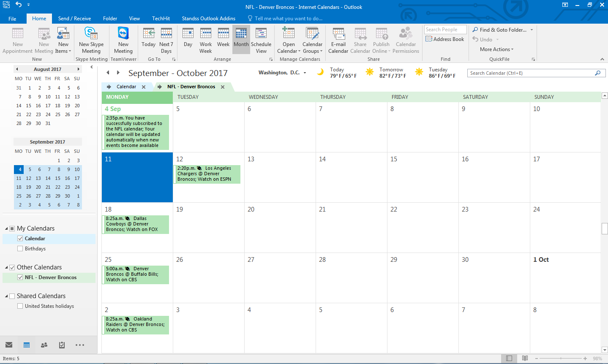
Task: Open the Folder tab
Action: (110, 19)
